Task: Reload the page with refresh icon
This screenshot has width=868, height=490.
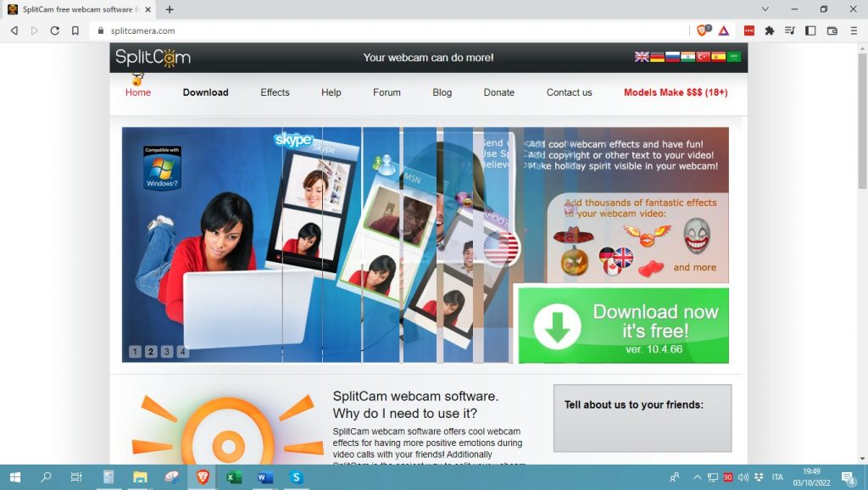Action: 55,31
